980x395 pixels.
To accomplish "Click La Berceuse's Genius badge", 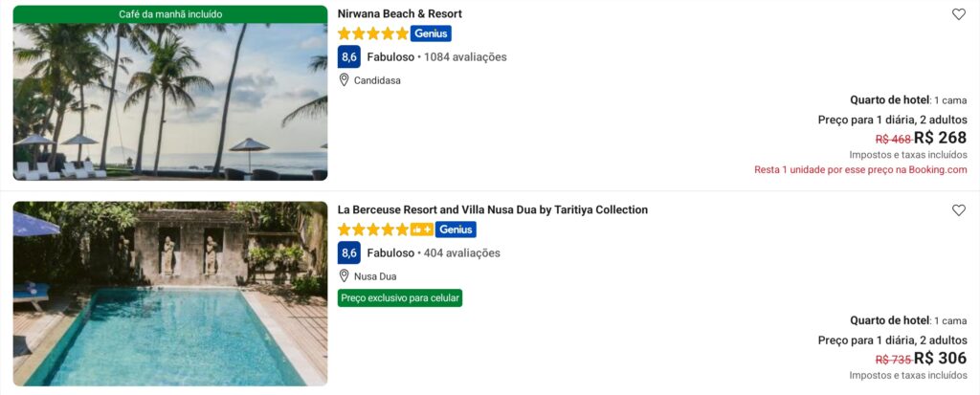I will [456, 230].
